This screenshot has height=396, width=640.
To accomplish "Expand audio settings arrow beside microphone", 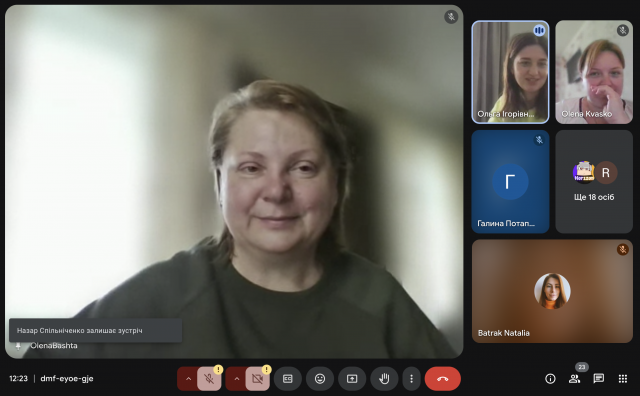I will point(188,379).
